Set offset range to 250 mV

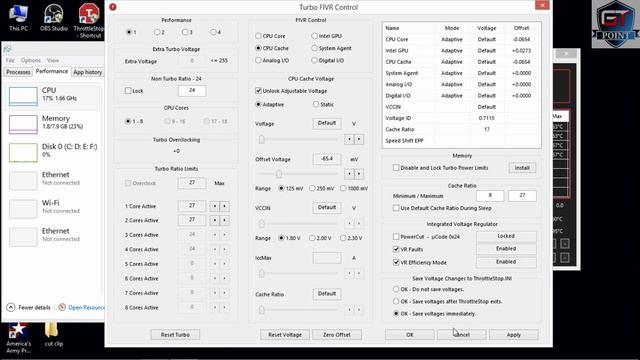point(312,189)
